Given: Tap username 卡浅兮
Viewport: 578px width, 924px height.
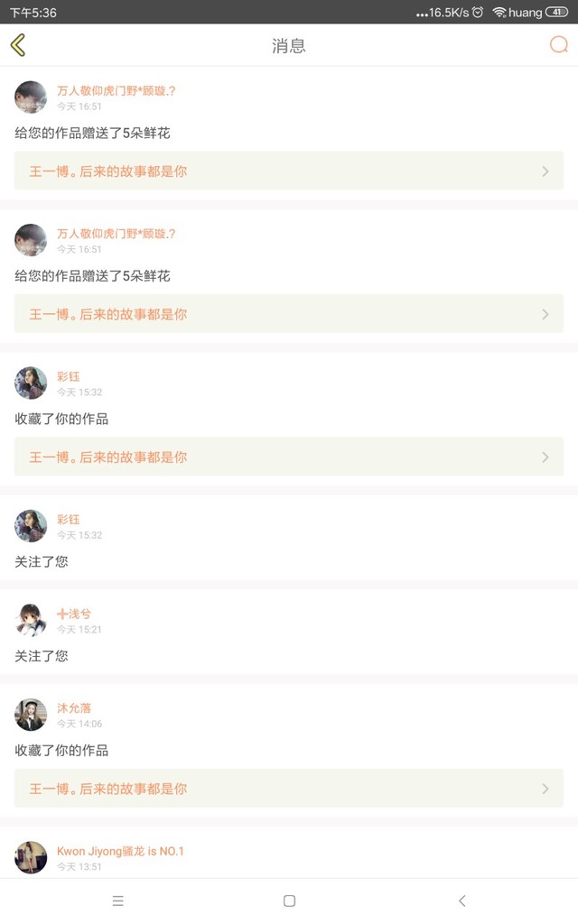Looking at the screenshot, I should [74, 614].
